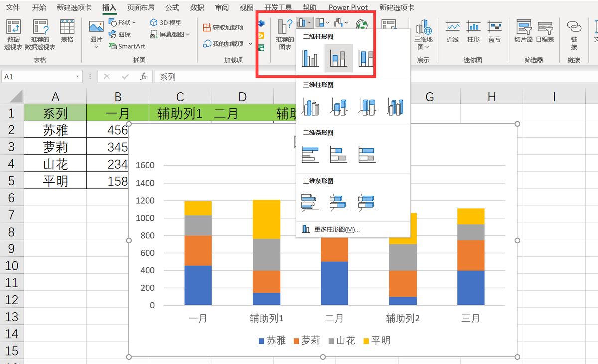The width and height of the screenshot is (598, 364).
Task: Click the Maps chart globe icon
Action: tap(362, 24)
